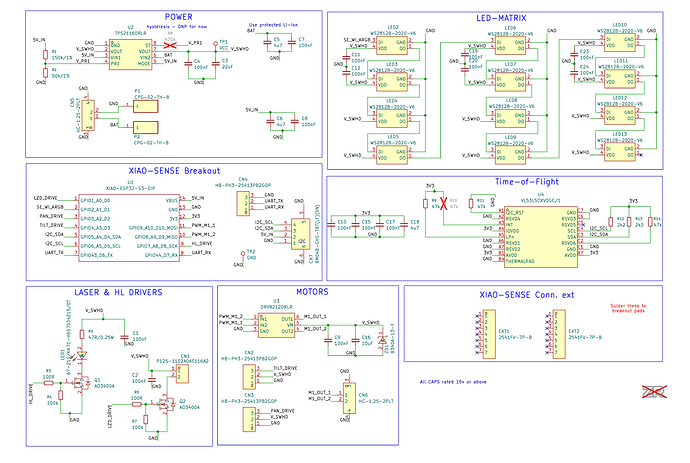This screenshot has height=463, width=690.
Task: Click the red "Solder these to breakout pads" note
Action: coord(628,308)
